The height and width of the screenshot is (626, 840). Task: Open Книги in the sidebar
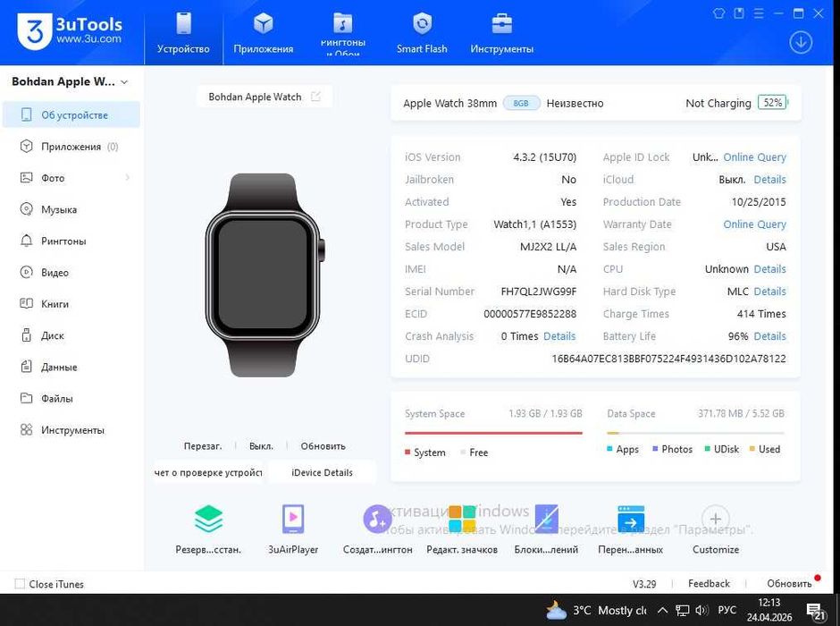[x=71, y=304]
